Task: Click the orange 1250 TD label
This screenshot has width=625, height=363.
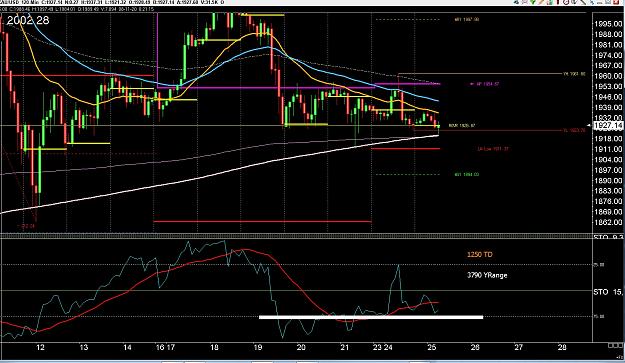Action: 480,255
